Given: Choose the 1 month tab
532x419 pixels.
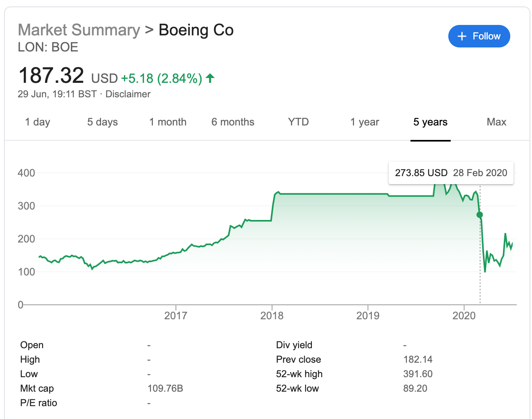Looking at the screenshot, I should (168, 122).
